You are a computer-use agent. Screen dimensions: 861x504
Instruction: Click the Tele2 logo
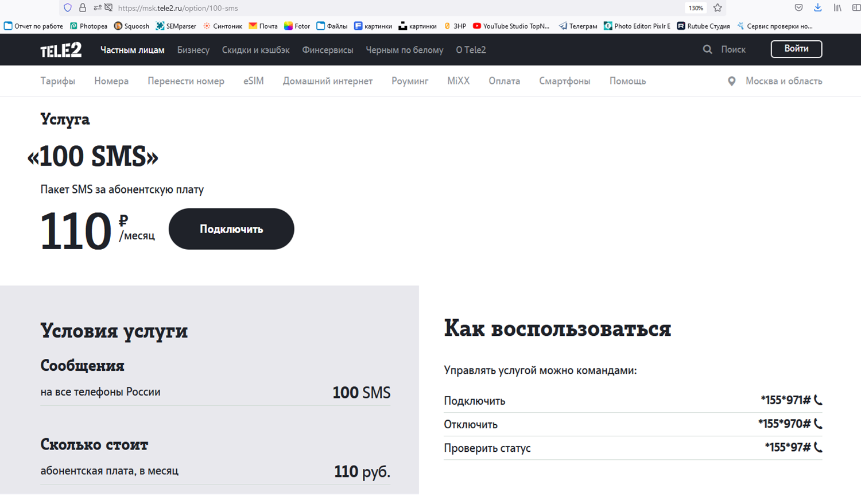61,50
